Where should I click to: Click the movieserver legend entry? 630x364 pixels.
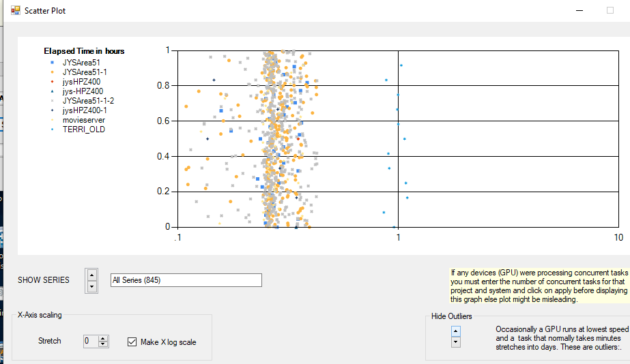83,120
